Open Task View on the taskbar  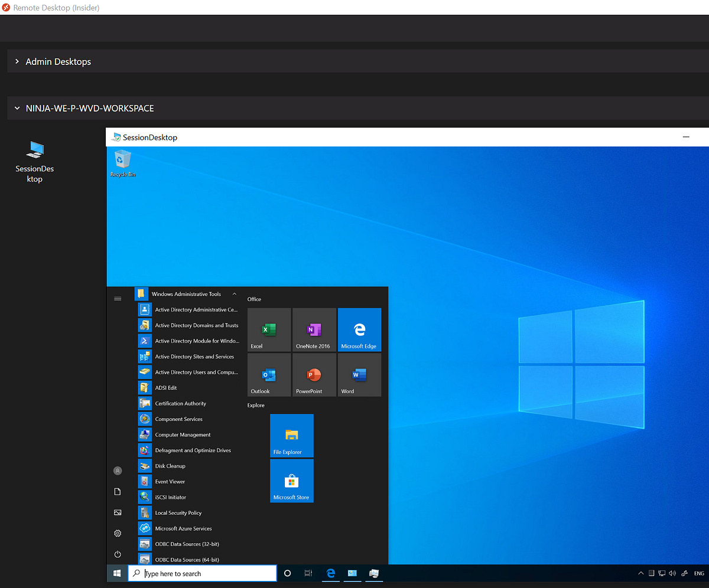(308, 573)
